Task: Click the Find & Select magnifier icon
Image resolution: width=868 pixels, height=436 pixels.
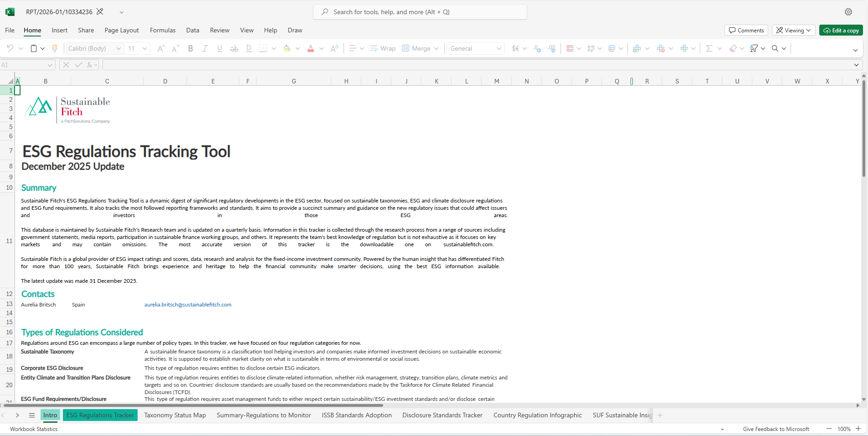Action: [775, 48]
